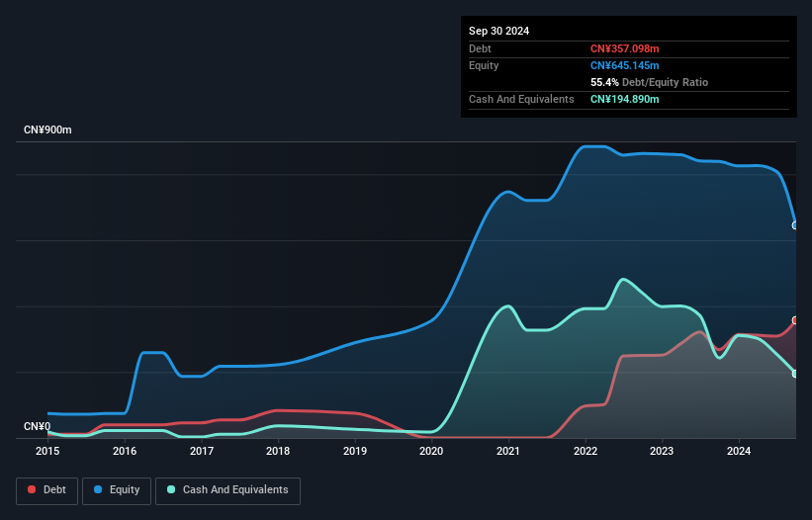Click the Sep 30 2024 tooltip date
Screen dimensions: 812x520
(x=498, y=31)
